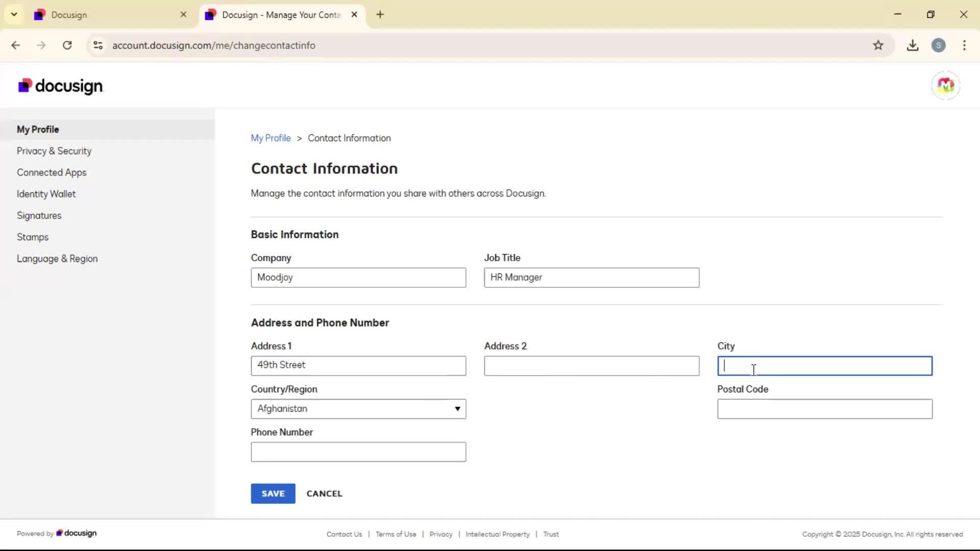Go to Connected Apps
980x551 pixels.
click(x=52, y=172)
